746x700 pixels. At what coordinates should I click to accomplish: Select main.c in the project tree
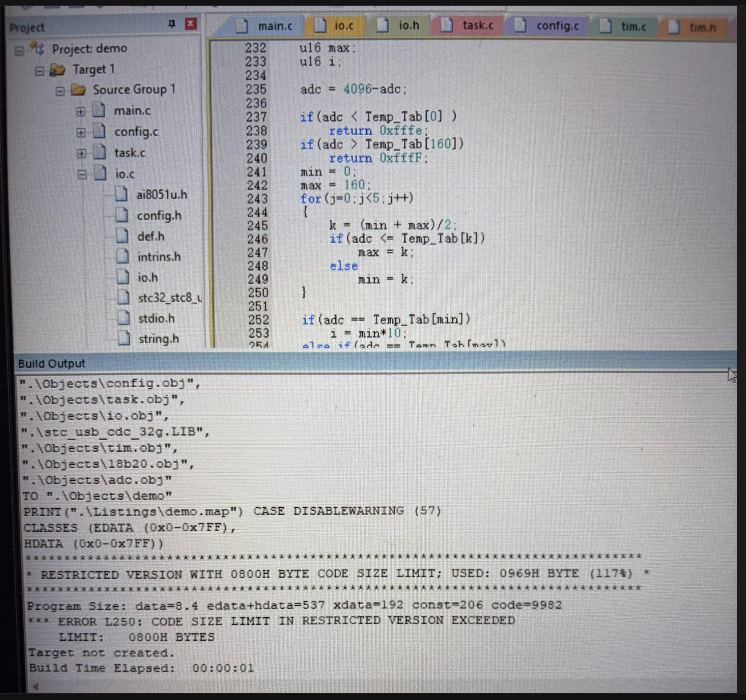click(132, 111)
